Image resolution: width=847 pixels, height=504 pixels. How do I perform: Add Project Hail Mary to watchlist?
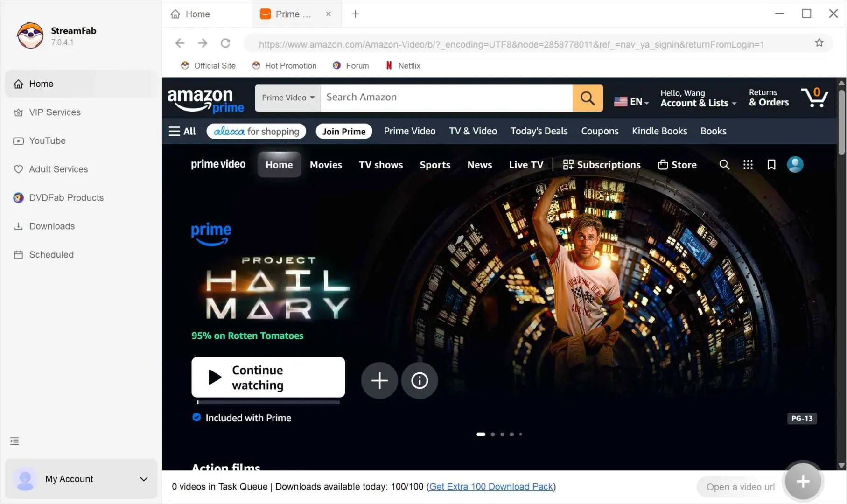pos(379,381)
